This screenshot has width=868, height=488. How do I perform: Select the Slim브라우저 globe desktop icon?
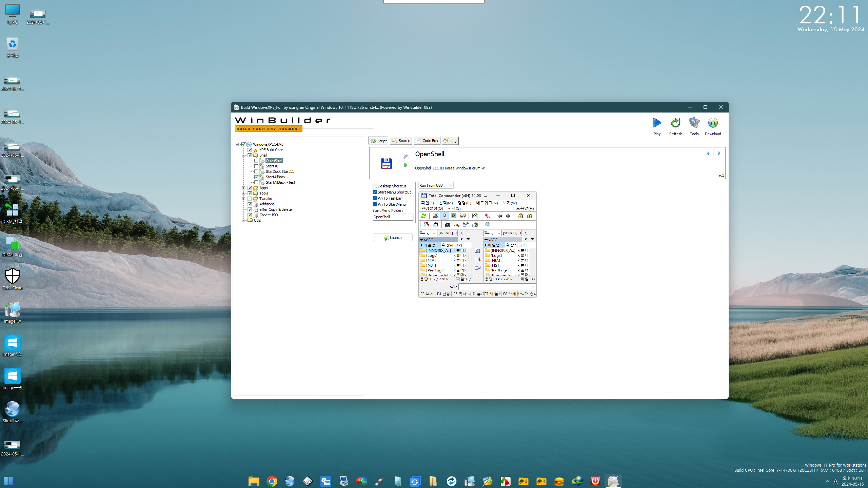coord(13,412)
